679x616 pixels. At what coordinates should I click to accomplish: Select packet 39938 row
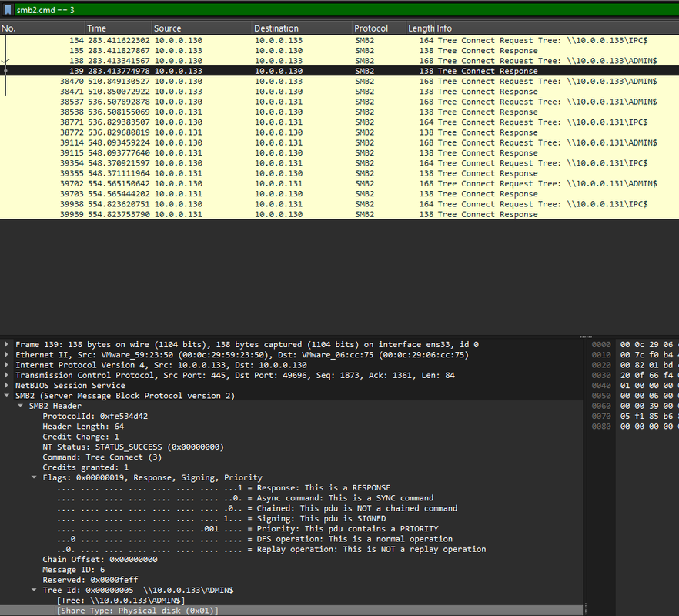tap(339, 205)
